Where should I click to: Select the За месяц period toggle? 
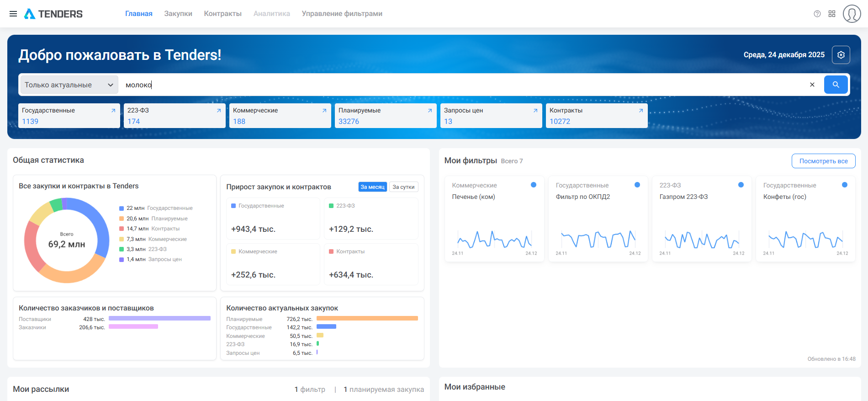(x=372, y=187)
